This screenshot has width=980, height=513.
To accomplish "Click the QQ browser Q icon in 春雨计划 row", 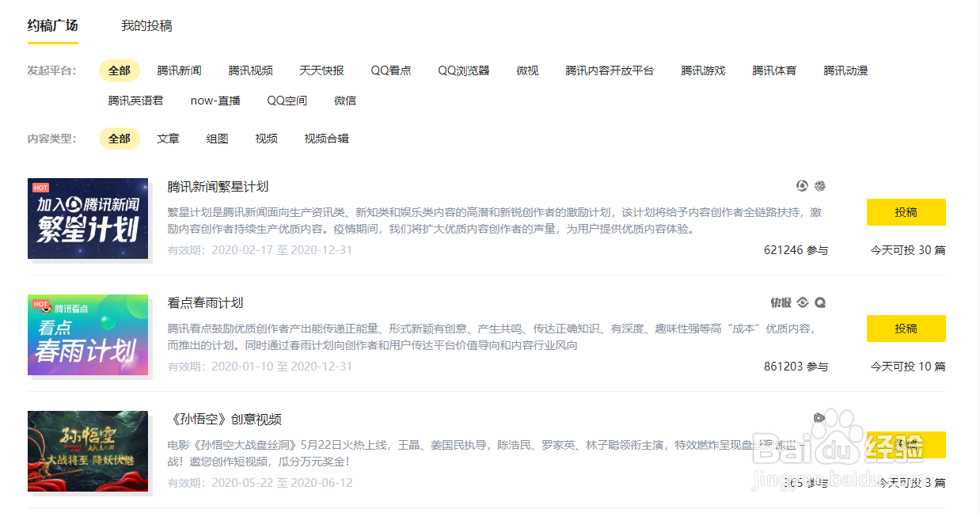I will click(x=820, y=302).
